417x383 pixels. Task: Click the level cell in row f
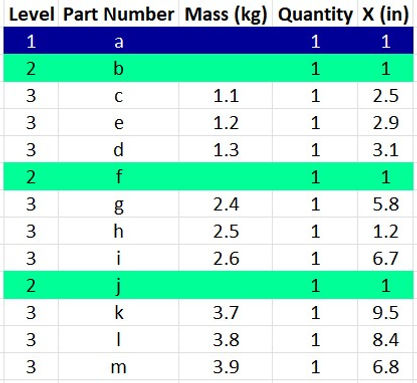coord(31,177)
